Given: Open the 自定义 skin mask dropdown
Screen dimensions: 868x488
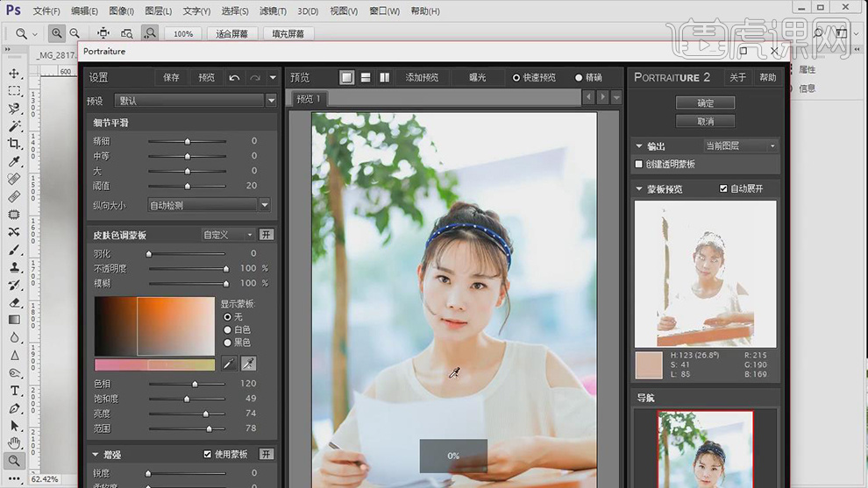Looking at the screenshot, I should click(x=227, y=235).
